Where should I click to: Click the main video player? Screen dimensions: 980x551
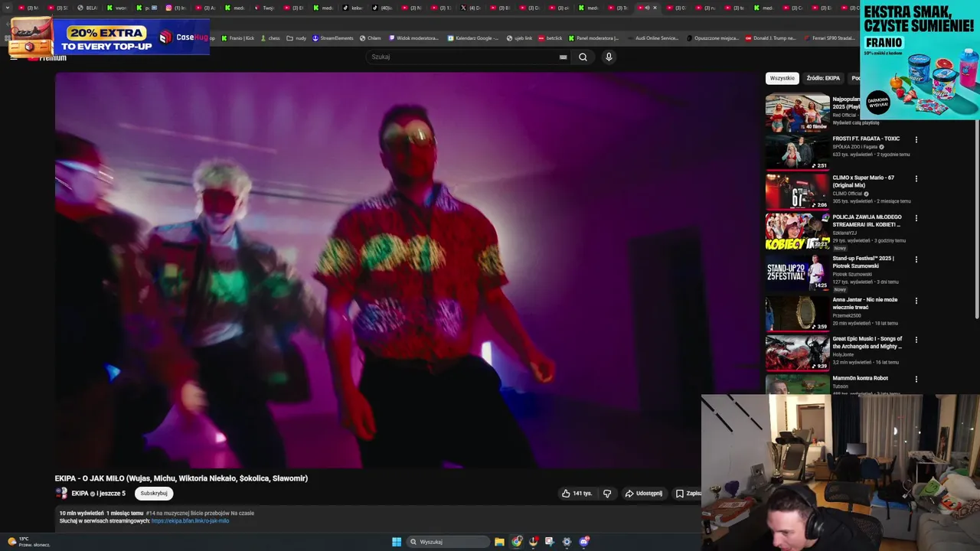(406, 269)
